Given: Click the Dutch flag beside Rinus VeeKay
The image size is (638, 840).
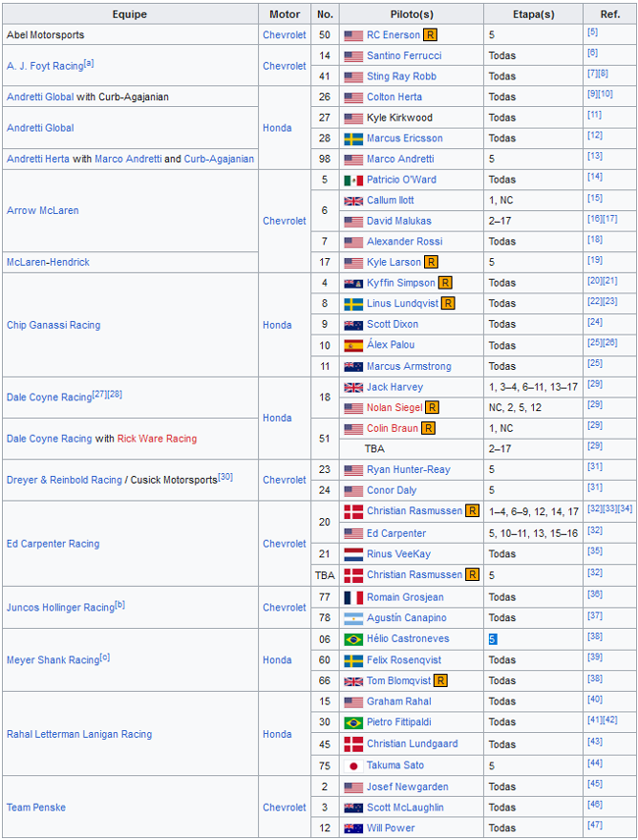Looking at the screenshot, I should tap(353, 554).
